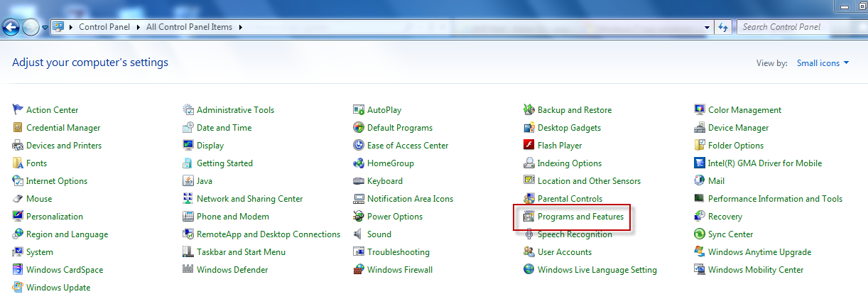Go back with the Back arrow button
This screenshot has height=304, width=868.
point(11,28)
